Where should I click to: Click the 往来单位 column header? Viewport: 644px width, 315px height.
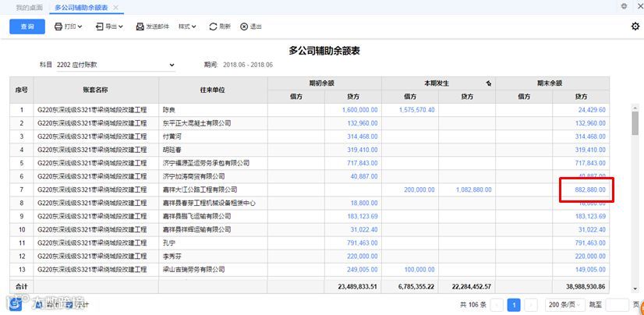coord(213,90)
